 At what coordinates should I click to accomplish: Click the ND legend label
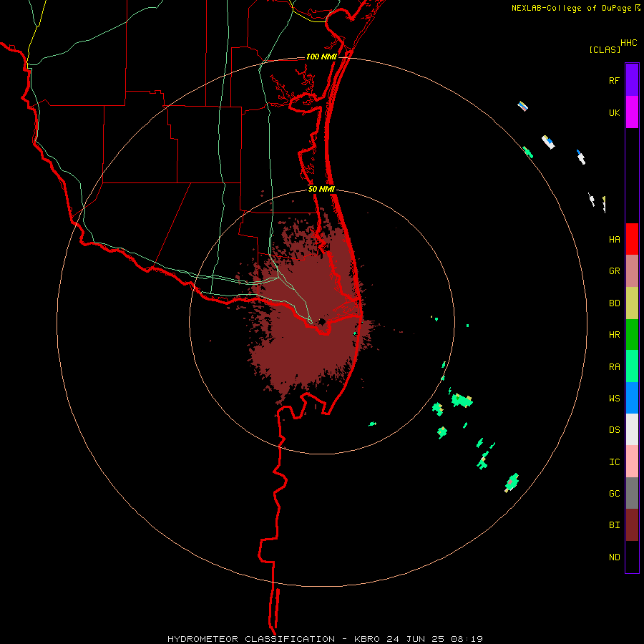[614, 557]
